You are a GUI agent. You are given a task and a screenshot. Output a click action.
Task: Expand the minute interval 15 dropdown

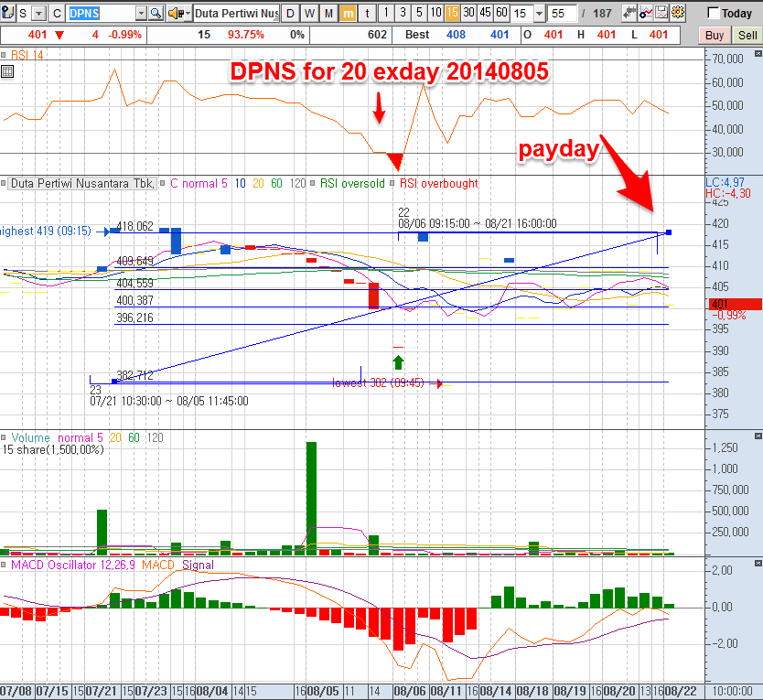539,14
